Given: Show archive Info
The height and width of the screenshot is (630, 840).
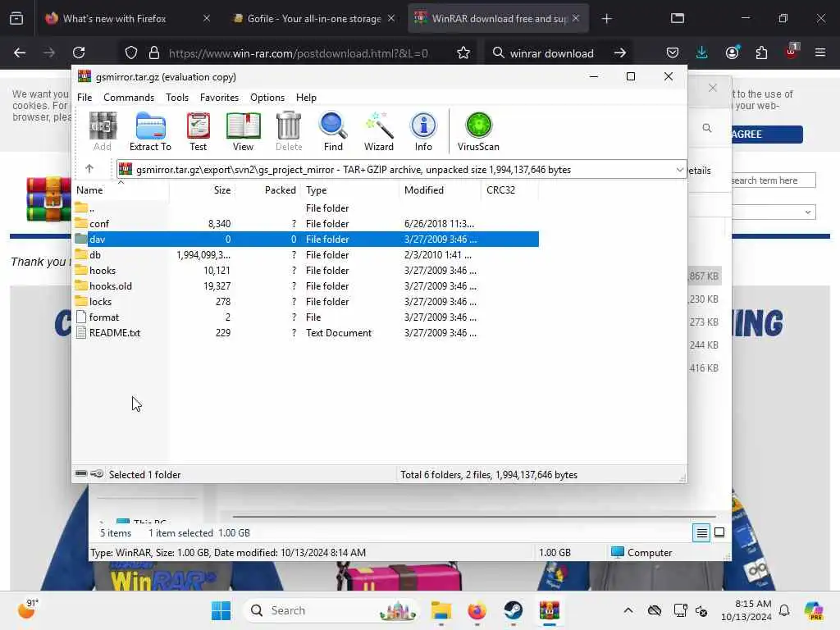Looking at the screenshot, I should [423, 132].
